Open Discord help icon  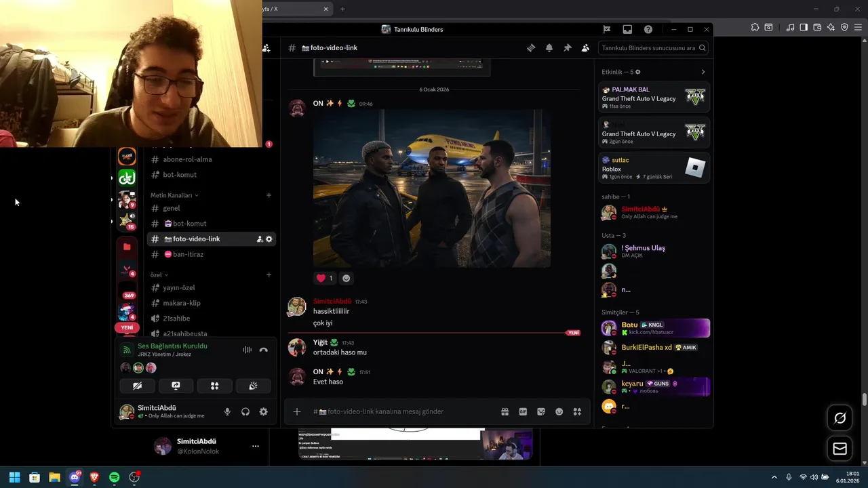pyautogui.click(x=648, y=29)
